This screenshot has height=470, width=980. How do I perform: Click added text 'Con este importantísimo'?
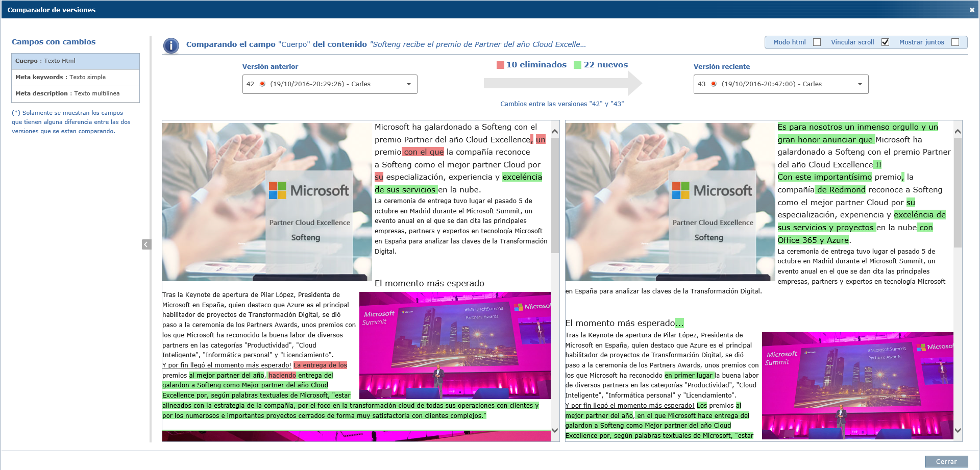[825, 177]
